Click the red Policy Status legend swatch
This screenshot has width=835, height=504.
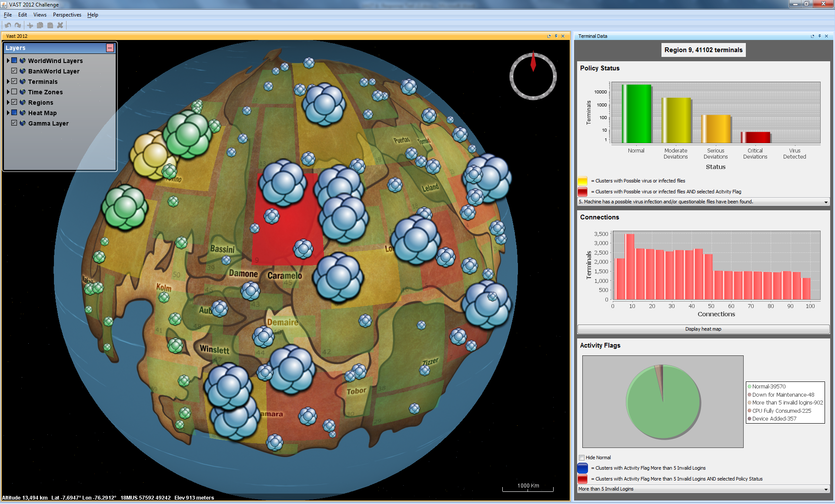click(582, 192)
